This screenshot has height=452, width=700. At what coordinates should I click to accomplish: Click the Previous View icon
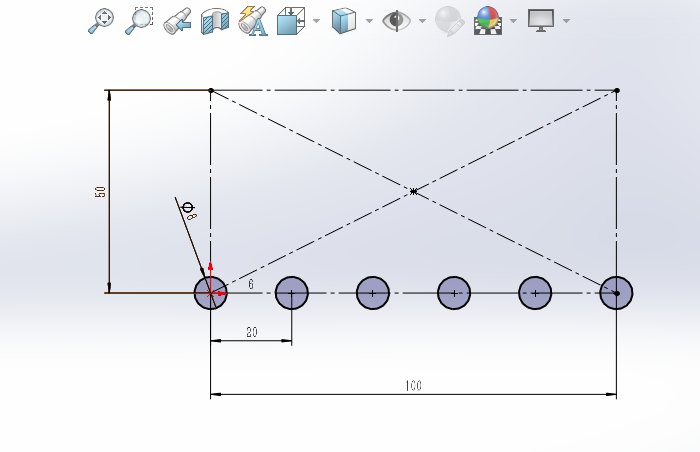[x=177, y=21]
